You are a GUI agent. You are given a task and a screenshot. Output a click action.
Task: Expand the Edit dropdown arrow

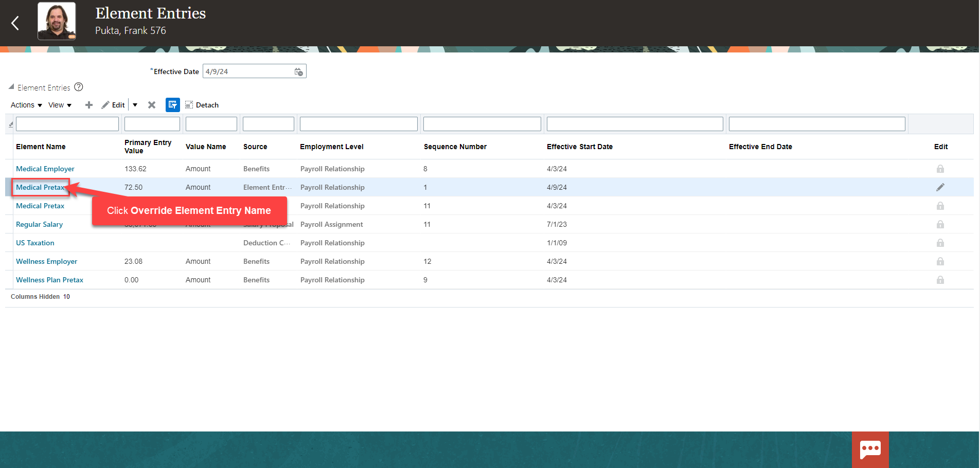pos(135,105)
